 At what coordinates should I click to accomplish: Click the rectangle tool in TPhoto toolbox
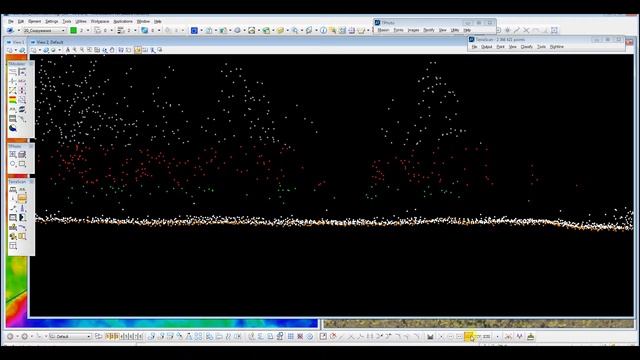tap(22, 164)
